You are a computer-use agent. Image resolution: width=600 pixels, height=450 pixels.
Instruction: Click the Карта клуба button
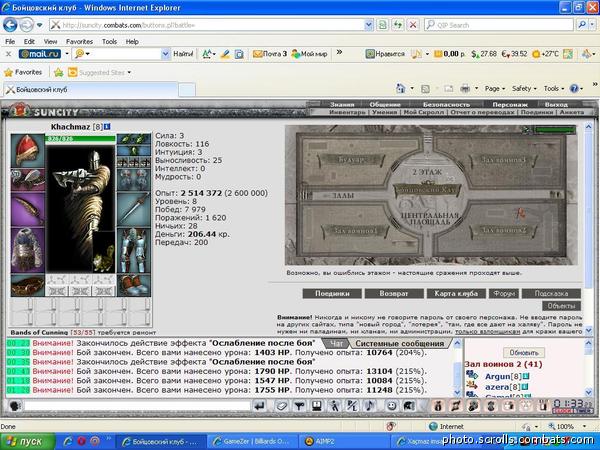pos(456,293)
